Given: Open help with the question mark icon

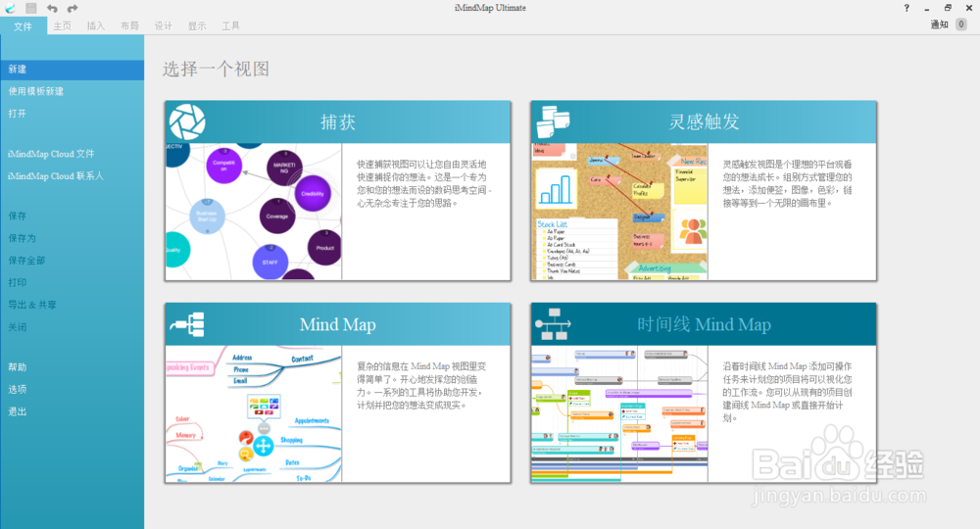Looking at the screenshot, I should (x=906, y=8).
